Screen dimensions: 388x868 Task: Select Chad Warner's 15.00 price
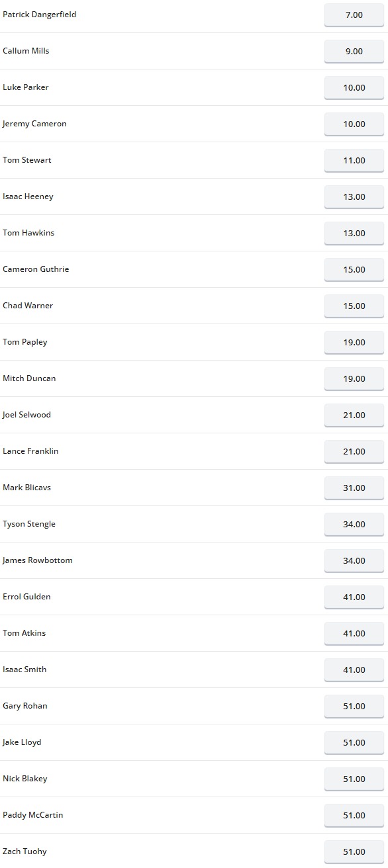354,306
